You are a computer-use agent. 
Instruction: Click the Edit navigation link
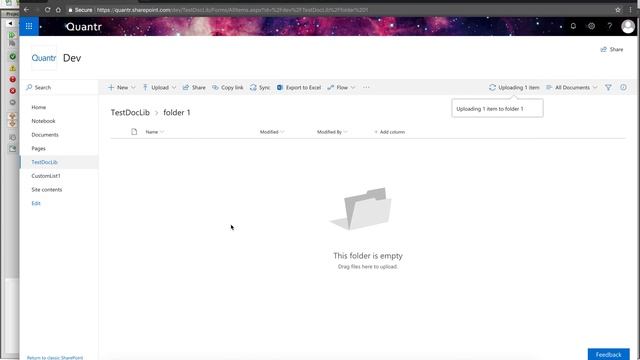click(36, 203)
